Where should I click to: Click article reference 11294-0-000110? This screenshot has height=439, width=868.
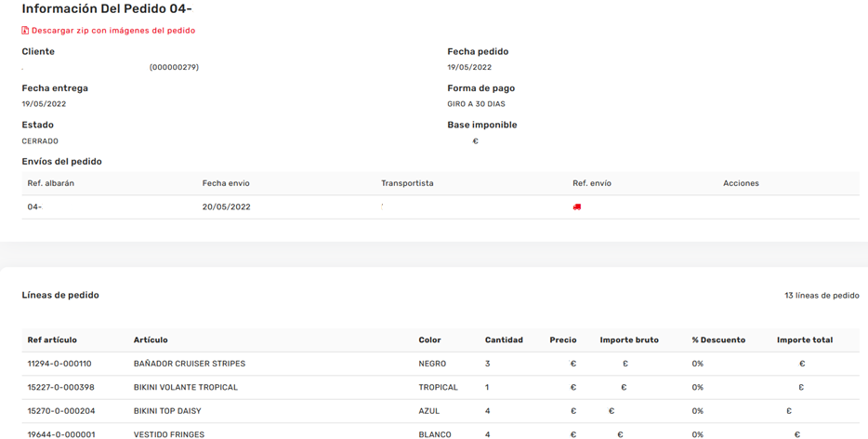(59, 364)
